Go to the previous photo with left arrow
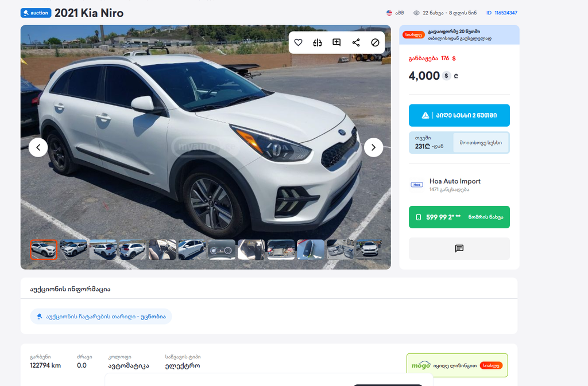Screen dimensions: 588x386 point(38,147)
